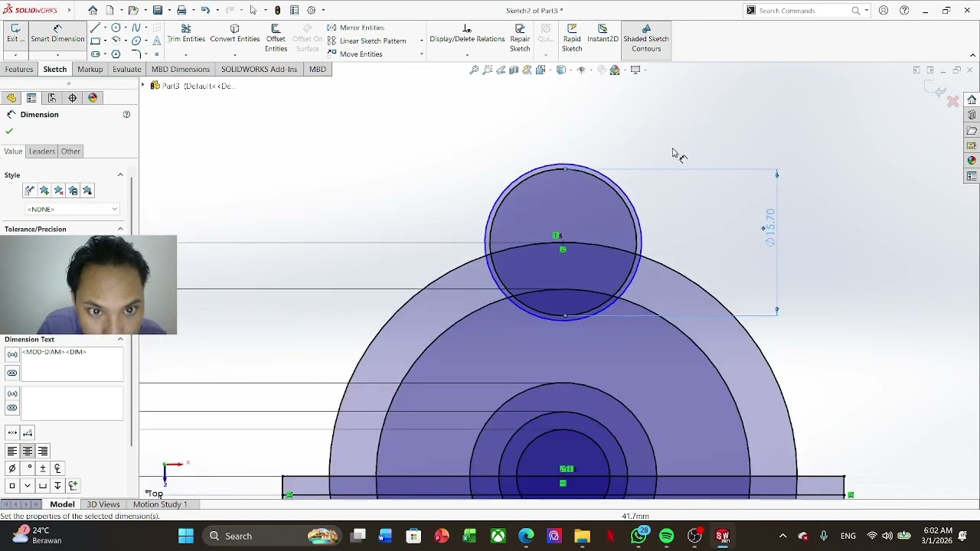Image resolution: width=980 pixels, height=551 pixels.
Task: Open the Linear Sketch Pattern dropdown arrow
Action: click(422, 41)
